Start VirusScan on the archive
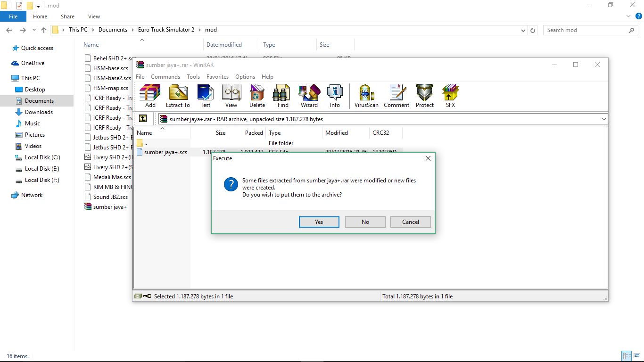The height and width of the screenshot is (362, 644). coord(366,96)
